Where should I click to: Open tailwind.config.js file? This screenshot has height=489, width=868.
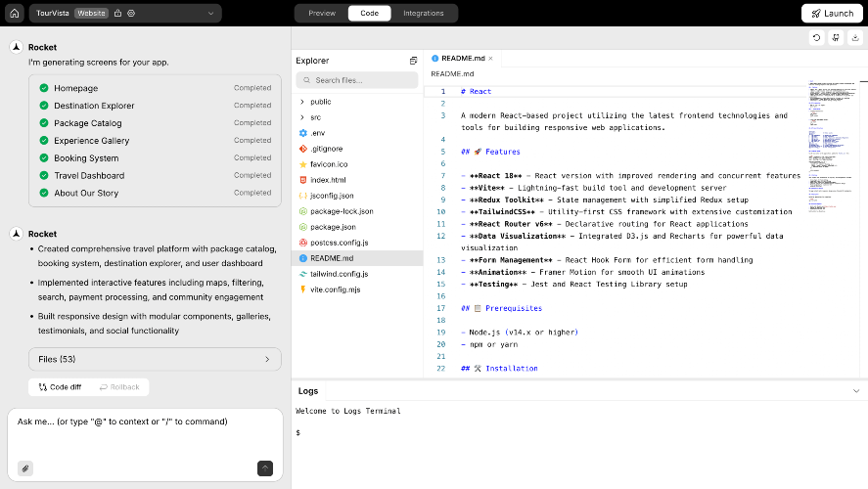[357, 274]
